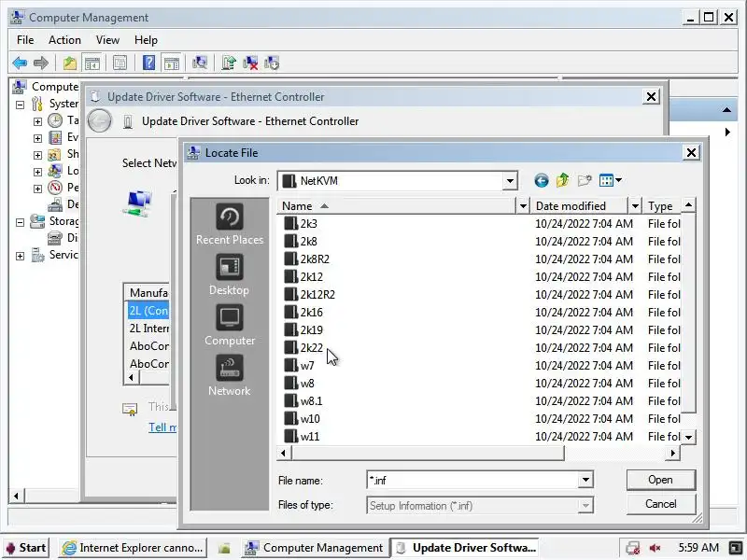Viewport: 747px width, 560px height.
Task: Open the Help menu
Action: (146, 40)
